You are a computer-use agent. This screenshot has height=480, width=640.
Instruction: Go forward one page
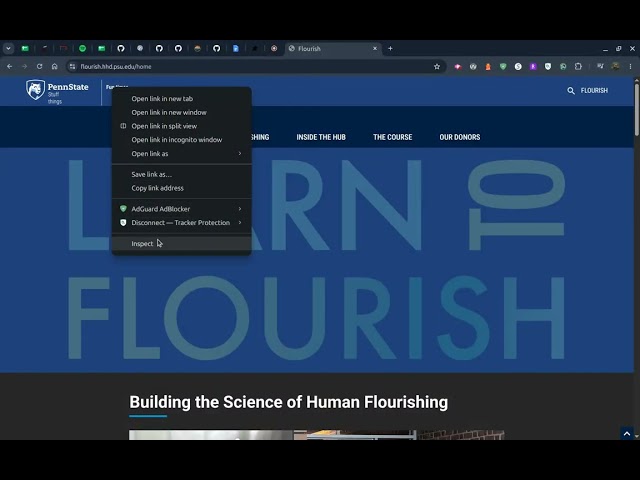tap(24, 67)
